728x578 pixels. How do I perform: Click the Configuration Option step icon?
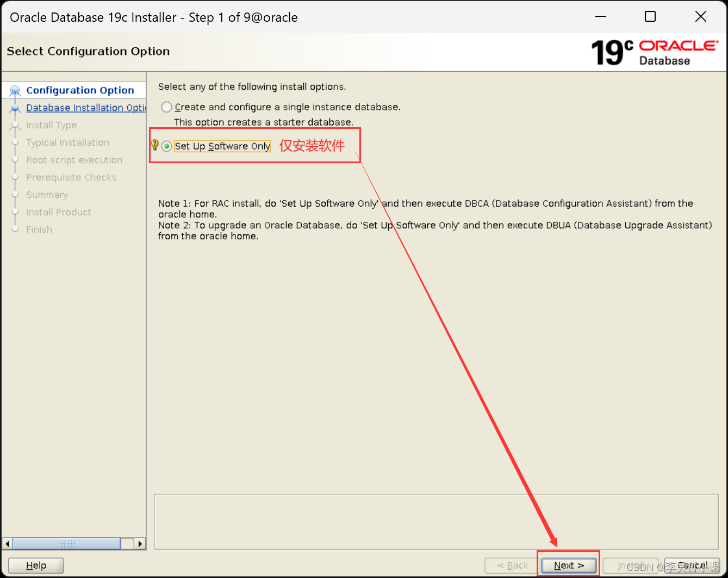(15, 90)
